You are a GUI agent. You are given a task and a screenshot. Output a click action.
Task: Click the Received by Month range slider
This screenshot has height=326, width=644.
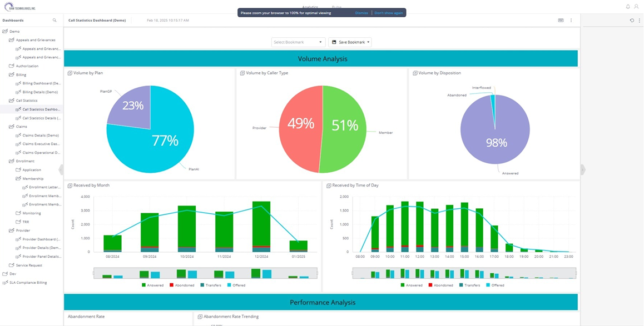[x=206, y=273]
